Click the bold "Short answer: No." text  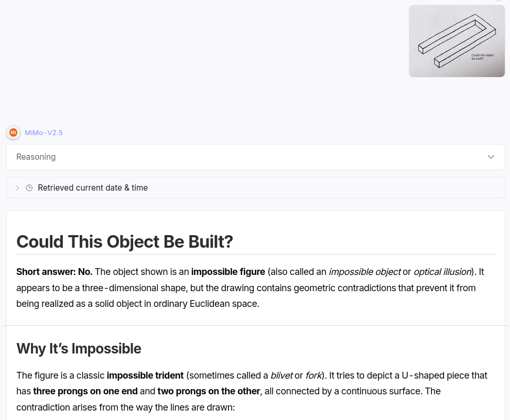tap(55, 272)
